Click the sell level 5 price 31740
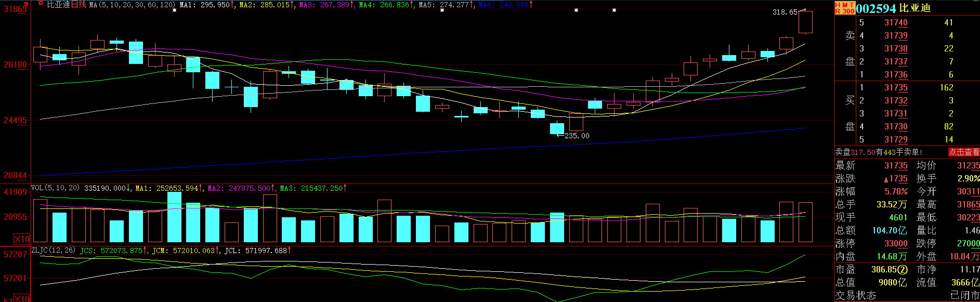This screenshot has height=302, width=980. 896,23
